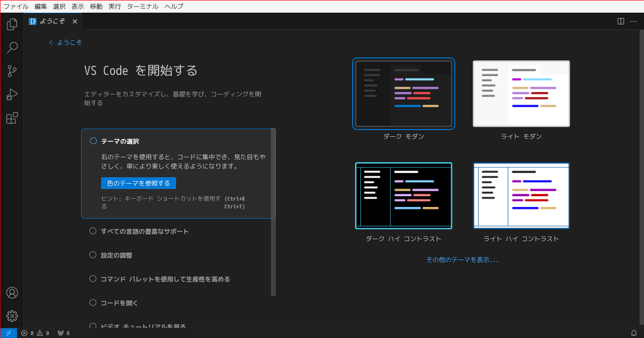
Task: Open the Source Control view
Action: [x=12, y=71]
